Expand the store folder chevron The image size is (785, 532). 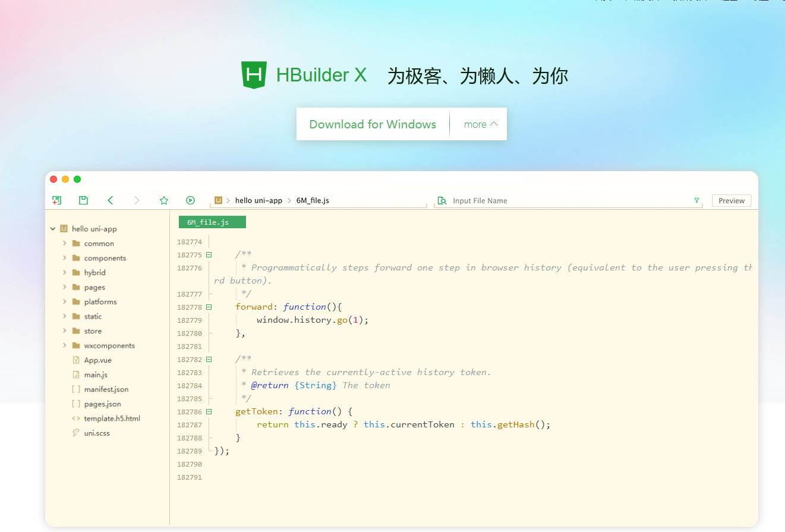click(64, 330)
